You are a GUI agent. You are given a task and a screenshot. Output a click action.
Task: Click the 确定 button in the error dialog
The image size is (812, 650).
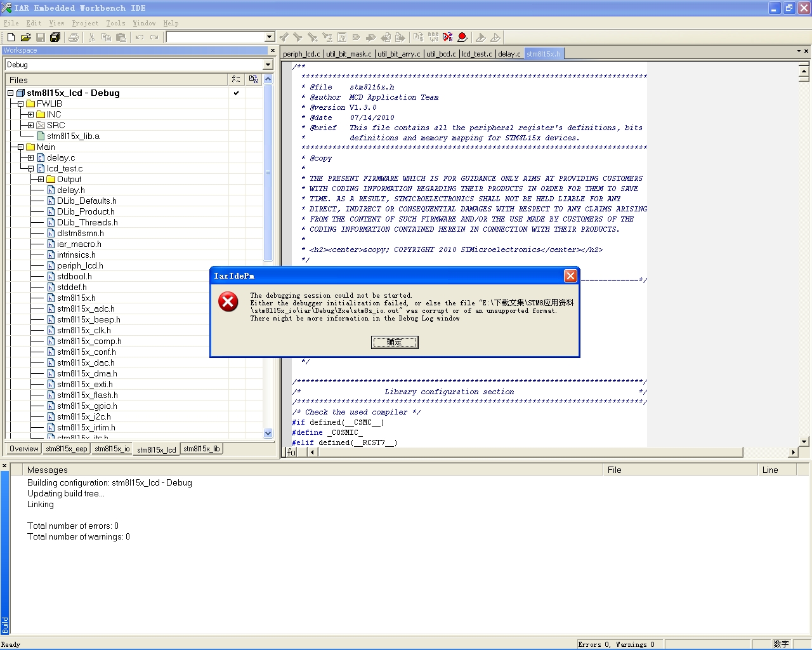(395, 342)
